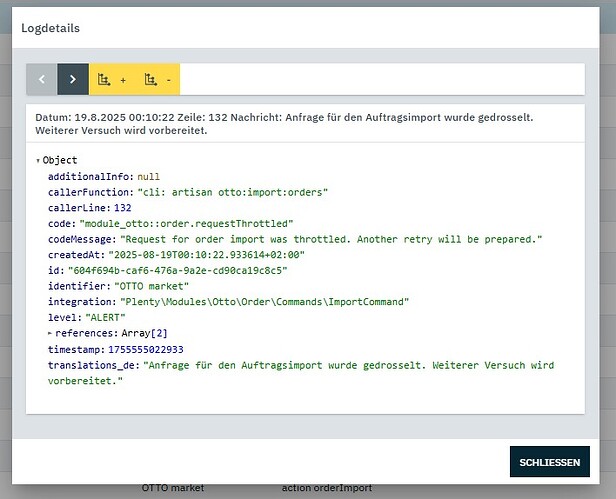Select the createdAt timestamp string
Viewport: 616px width, 499px height.
point(206,255)
